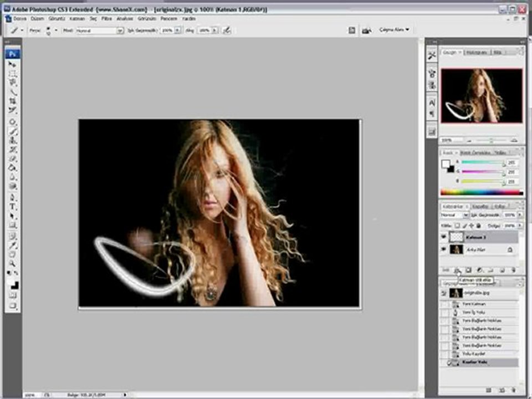The height and width of the screenshot is (399, 532).
Task: Click the link layers icon
Action: (x=446, y=270)
